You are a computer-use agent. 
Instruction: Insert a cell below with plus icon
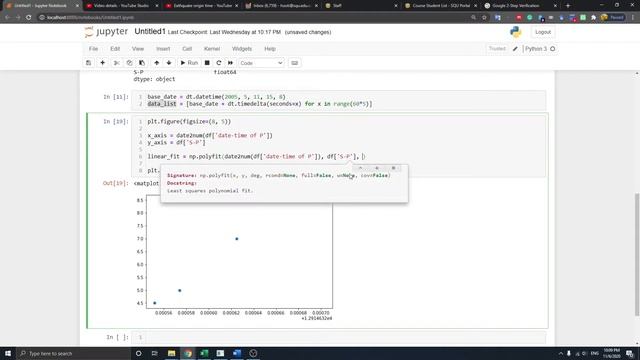pyautogui.click(x=102, y=63)
